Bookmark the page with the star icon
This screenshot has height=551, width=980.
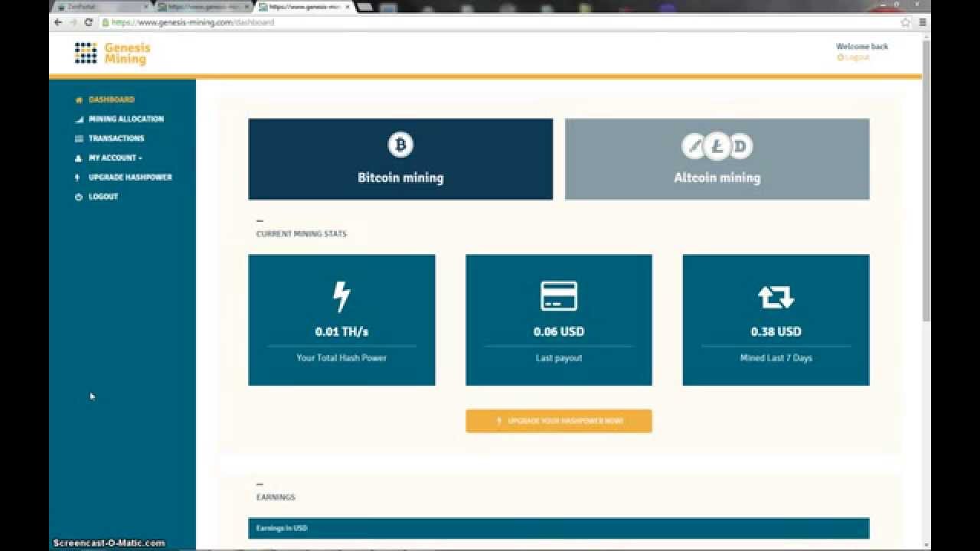(x=906, y=22)
